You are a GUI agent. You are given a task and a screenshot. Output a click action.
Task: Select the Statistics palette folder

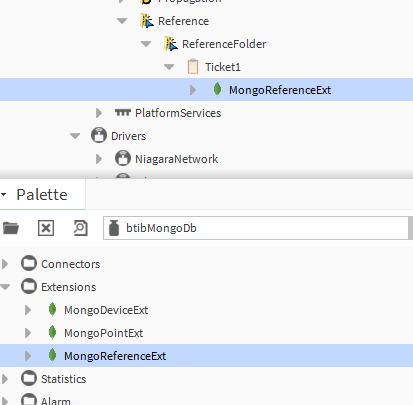[x=63, y=379]
